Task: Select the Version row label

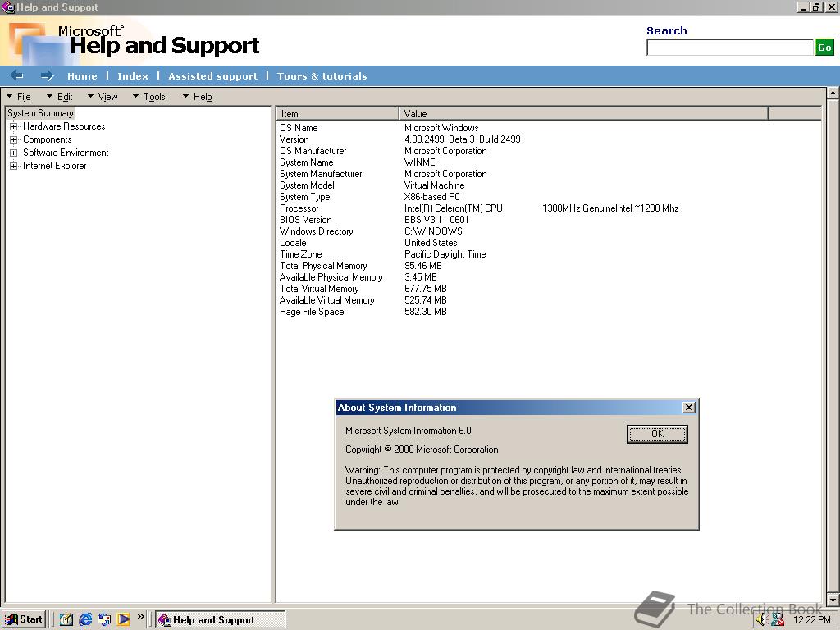Action: click(x=294, y=139)
